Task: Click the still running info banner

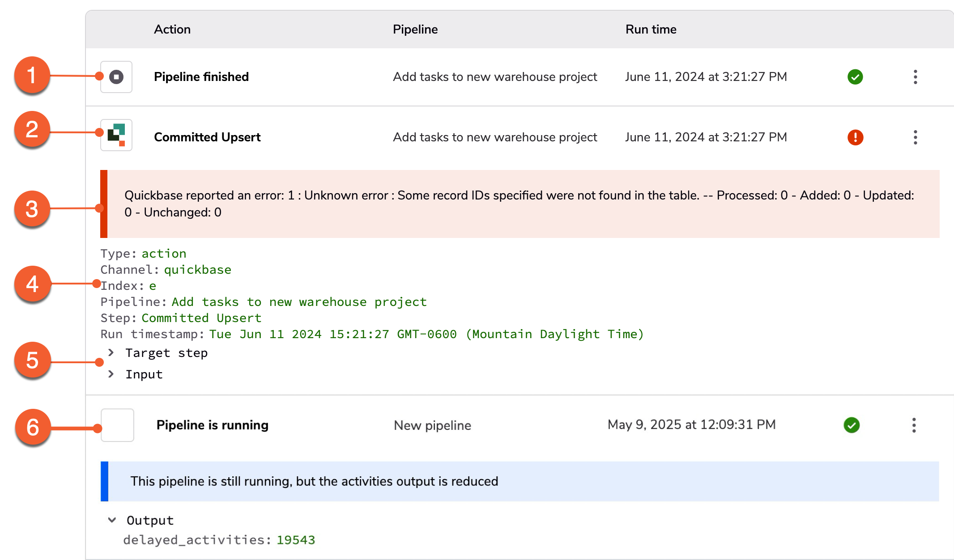Action: 520,481
